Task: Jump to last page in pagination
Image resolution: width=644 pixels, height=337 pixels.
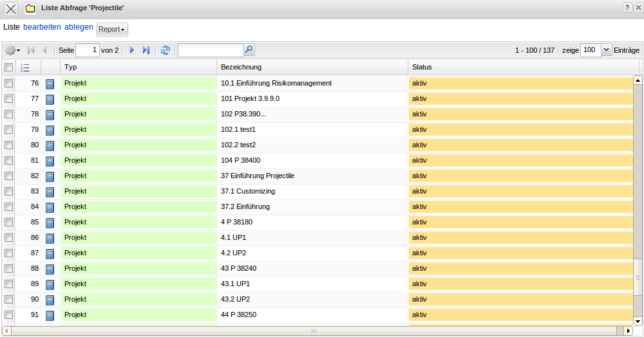Action: pyautogui.click(x=146, y=50)
